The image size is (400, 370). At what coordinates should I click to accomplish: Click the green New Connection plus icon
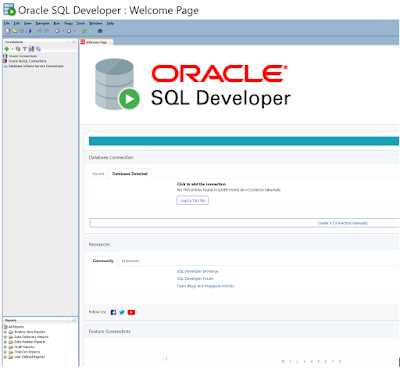pos(7,49)
